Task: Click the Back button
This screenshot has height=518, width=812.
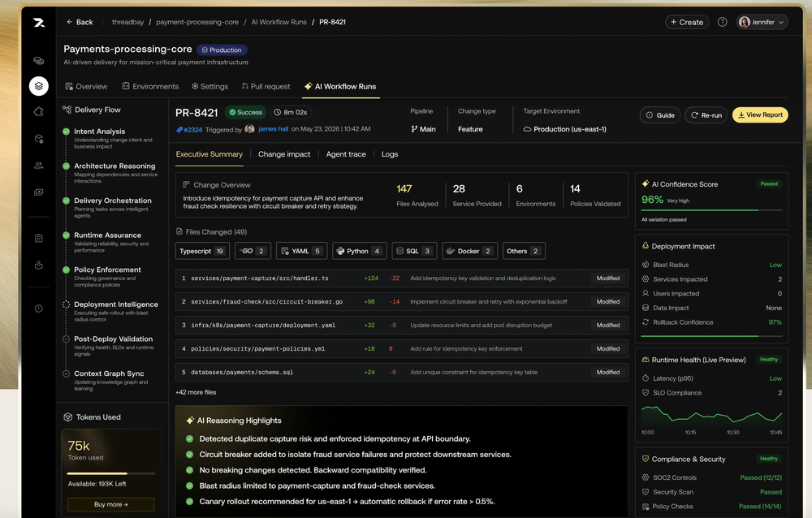Action: [80, 22]
